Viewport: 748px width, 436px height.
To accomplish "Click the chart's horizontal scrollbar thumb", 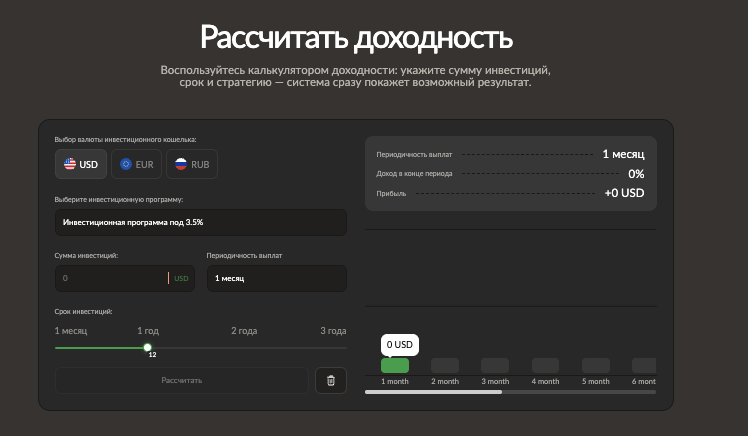I will 433,392.
